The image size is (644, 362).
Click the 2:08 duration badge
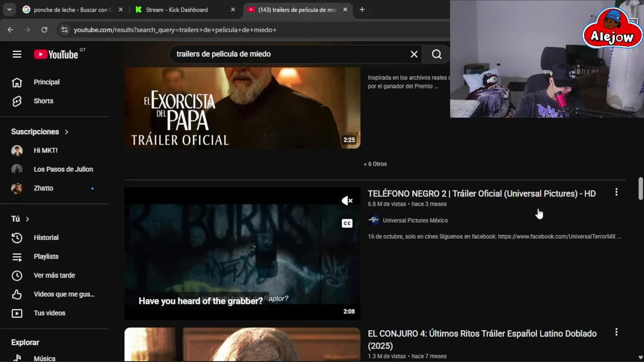click(349, 312)
